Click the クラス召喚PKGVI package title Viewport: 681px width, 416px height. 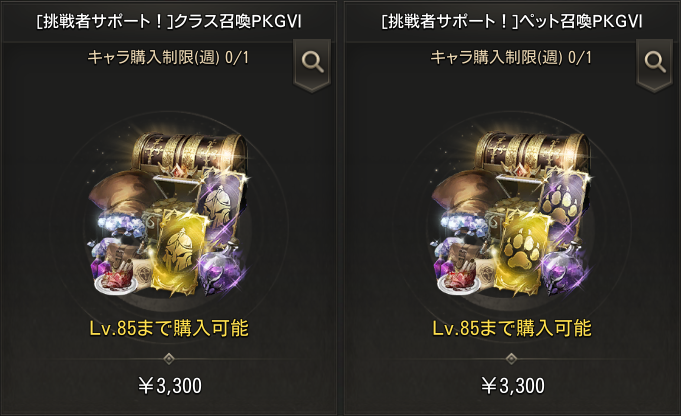click(x=169, y=21)
